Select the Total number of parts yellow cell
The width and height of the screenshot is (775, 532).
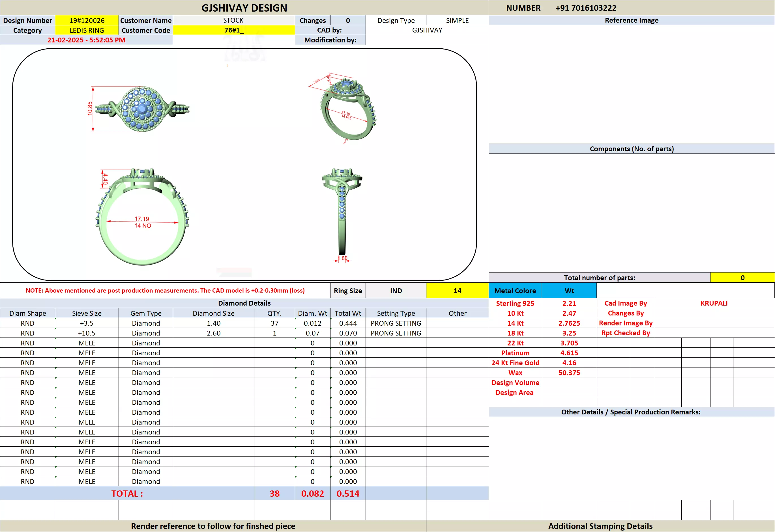(x=742, y=278)
